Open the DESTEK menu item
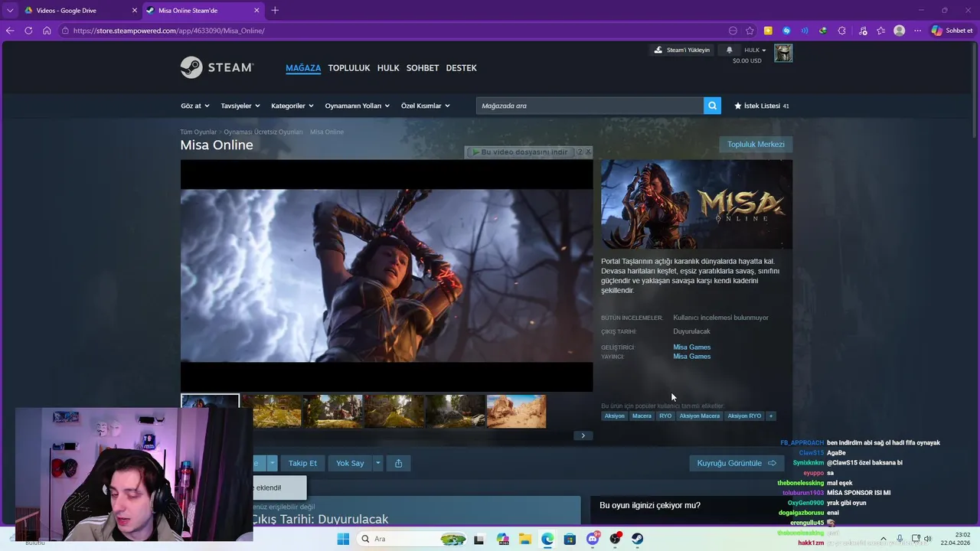This screenshot has width=980, height=551. (462, 68)
